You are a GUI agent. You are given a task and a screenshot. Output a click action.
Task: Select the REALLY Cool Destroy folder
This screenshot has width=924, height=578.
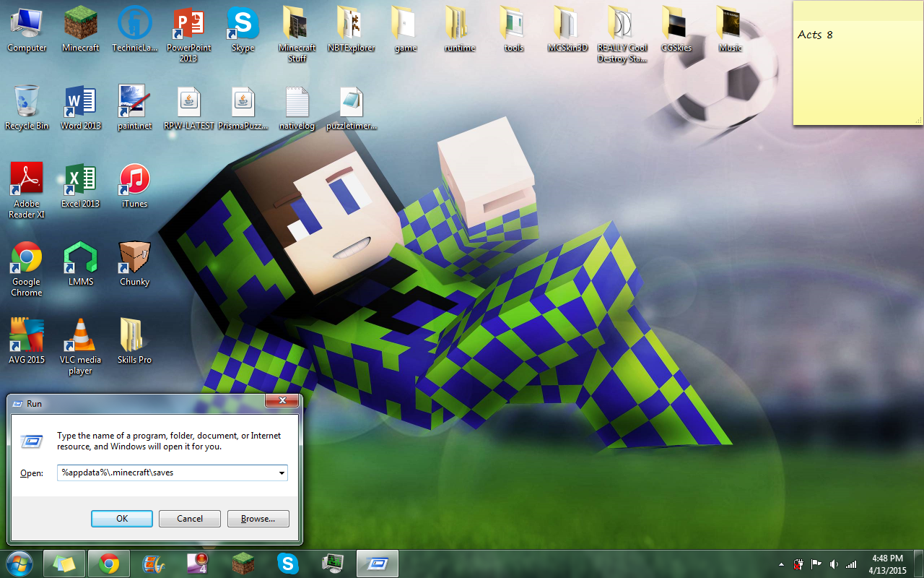click(x=622, y=34)
